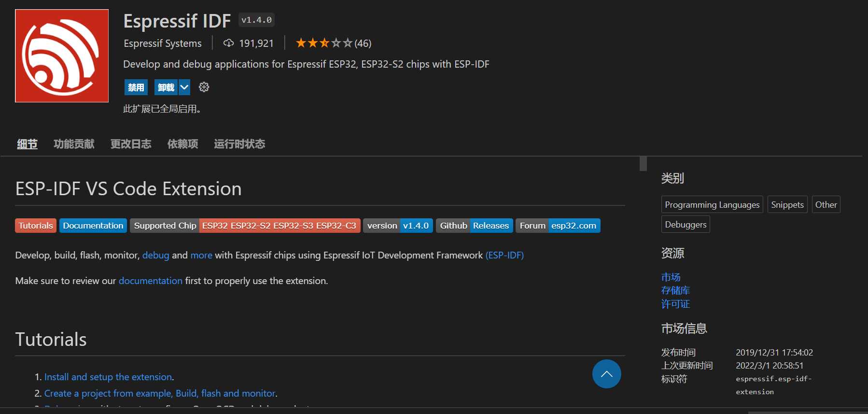Open the 存储库 repository resource link
Screen dimensions: 868x414
[675, 290]
